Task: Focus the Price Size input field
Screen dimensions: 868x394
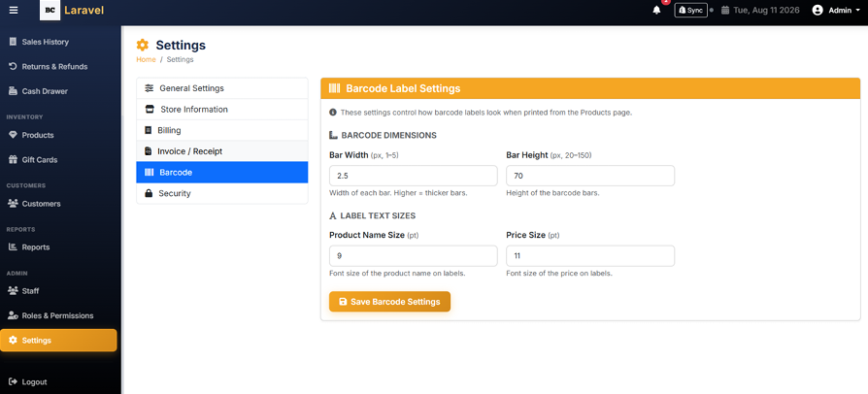Action: [590, 255]
